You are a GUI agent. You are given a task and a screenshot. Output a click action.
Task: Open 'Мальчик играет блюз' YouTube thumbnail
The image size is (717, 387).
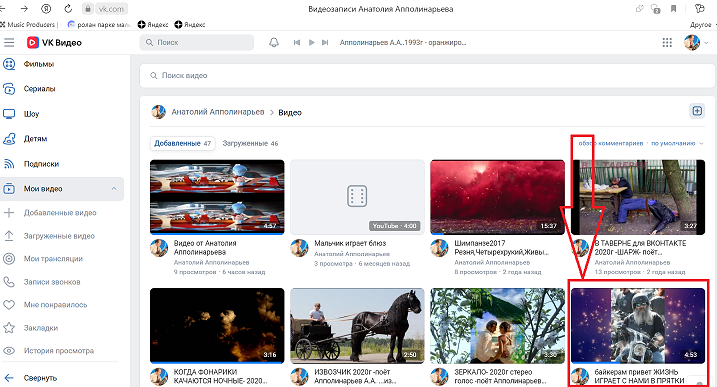pos(357,197)
